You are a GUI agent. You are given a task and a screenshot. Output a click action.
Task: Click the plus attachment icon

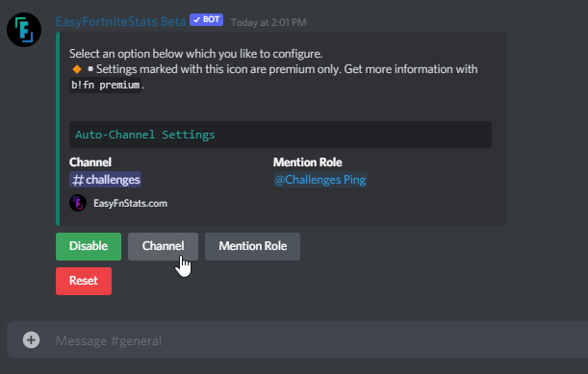pos(31,340)
